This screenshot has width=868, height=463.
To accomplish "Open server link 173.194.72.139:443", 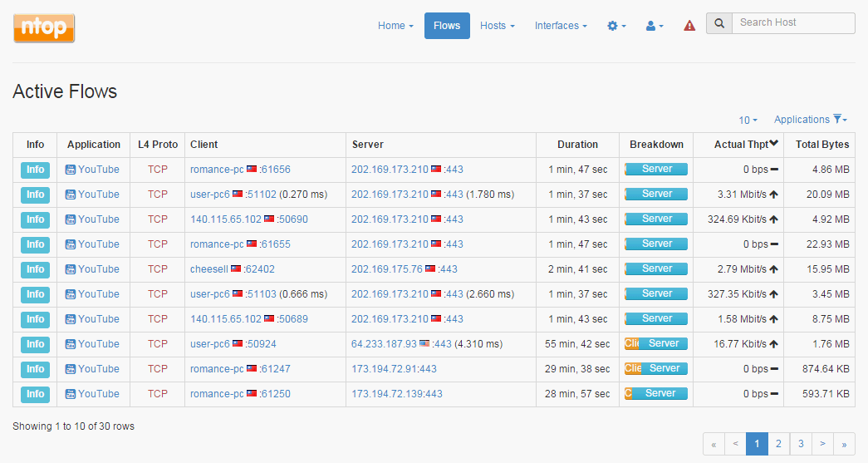I will tap(397, 394).
